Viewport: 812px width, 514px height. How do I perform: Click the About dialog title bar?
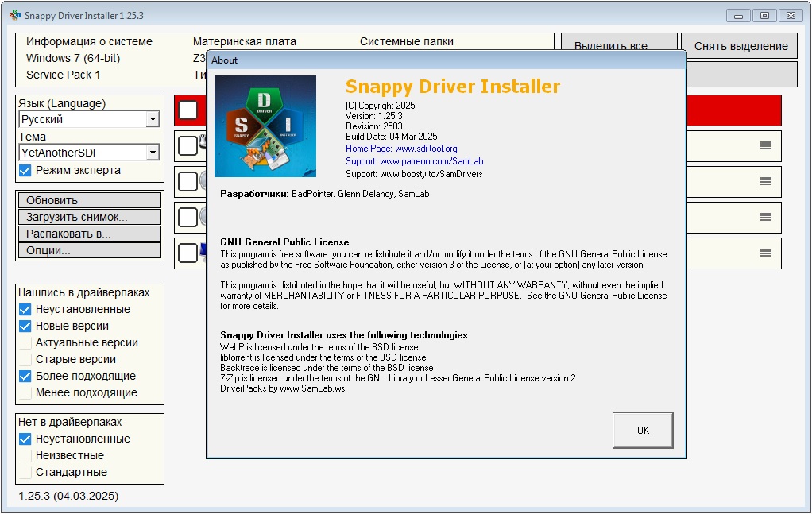pos(447,60)
